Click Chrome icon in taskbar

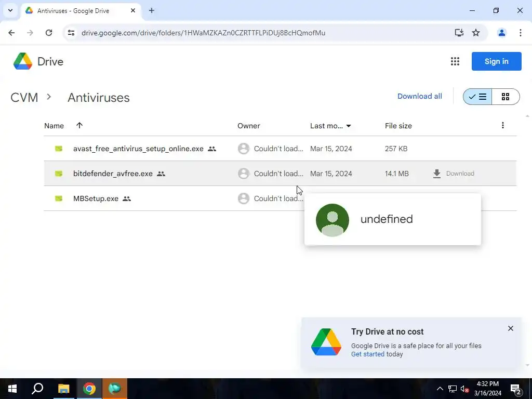[x=89, y=389]
